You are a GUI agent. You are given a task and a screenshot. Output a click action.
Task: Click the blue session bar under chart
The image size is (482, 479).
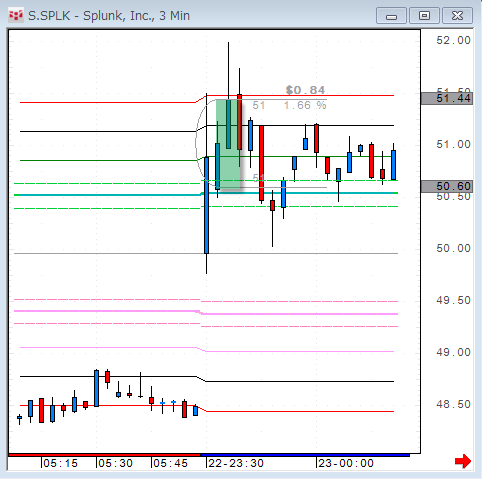pyautogui.click(x=305, y=455)
